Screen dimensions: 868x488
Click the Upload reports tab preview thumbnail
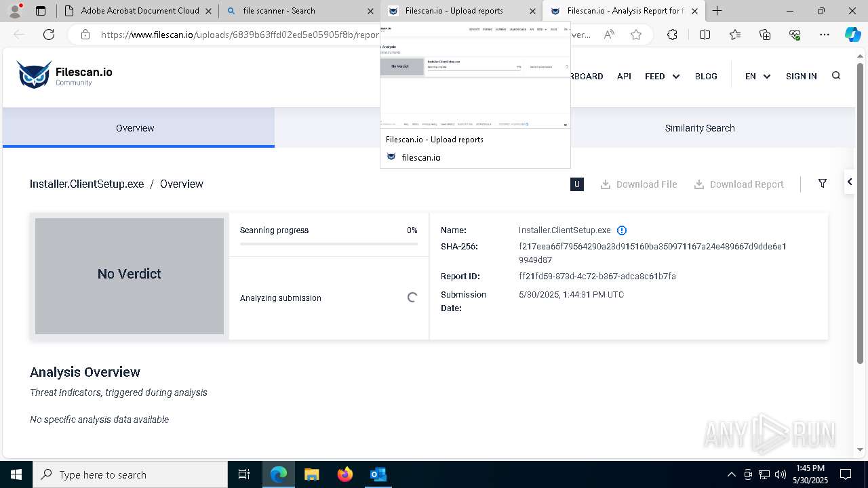[475, 75]
